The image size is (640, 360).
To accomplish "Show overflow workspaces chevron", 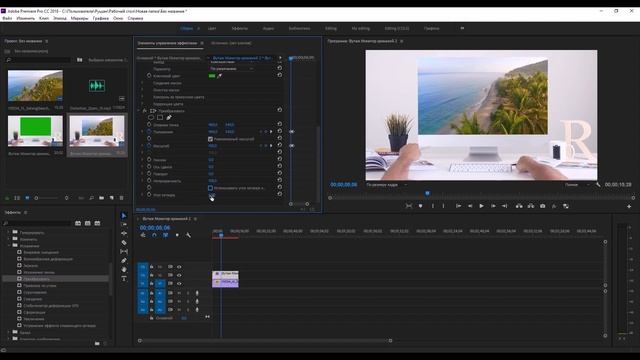I will [462, 29].
